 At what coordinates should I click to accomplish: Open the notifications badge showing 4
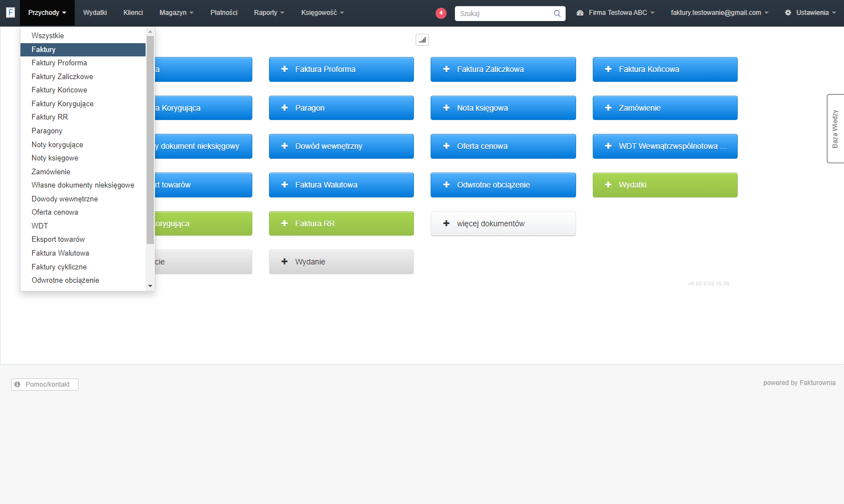441,13
